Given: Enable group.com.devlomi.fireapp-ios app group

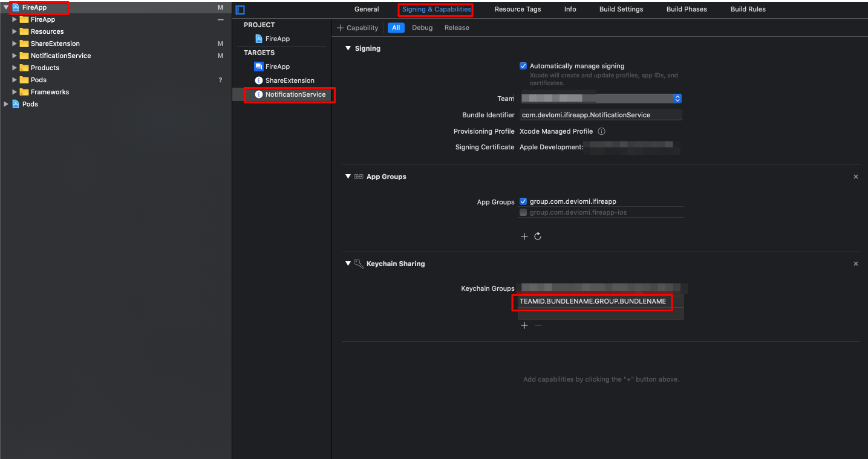Looking at the screenshot, I should tap(523, 212).
